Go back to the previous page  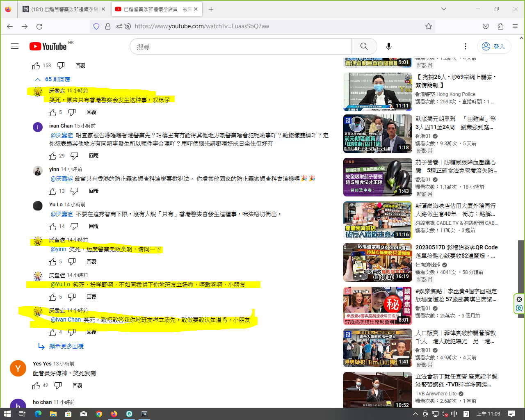(x=10, y=26)
